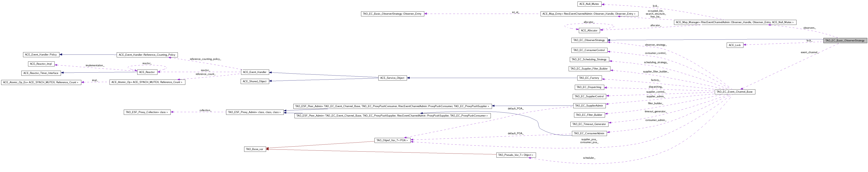Click the TAO_EC_ObserverStrategy node

(x=589, y=40)
